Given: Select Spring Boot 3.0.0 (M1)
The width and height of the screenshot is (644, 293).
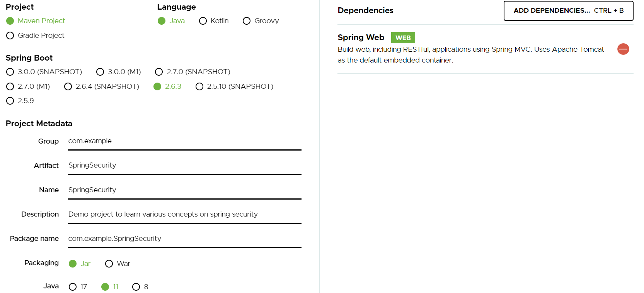Looking at the screenshot, I should point(100,72).
